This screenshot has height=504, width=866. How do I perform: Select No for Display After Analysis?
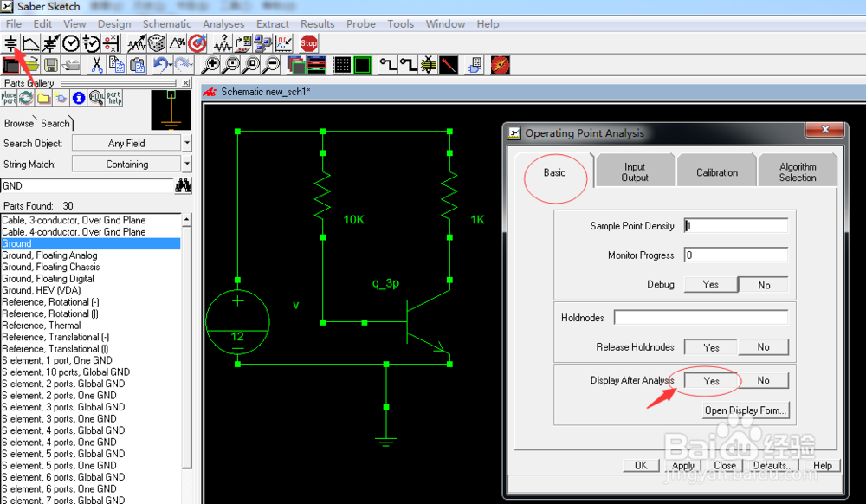click(763, 381)
